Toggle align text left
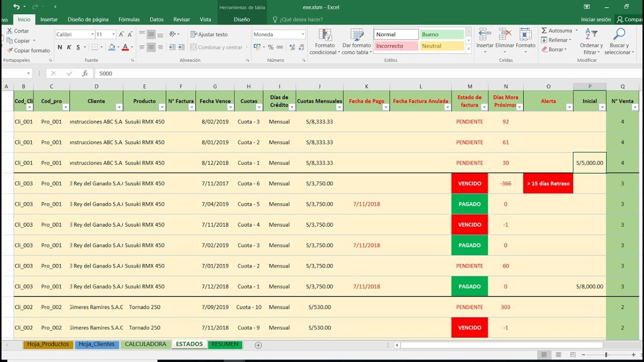 coord(142,47)
